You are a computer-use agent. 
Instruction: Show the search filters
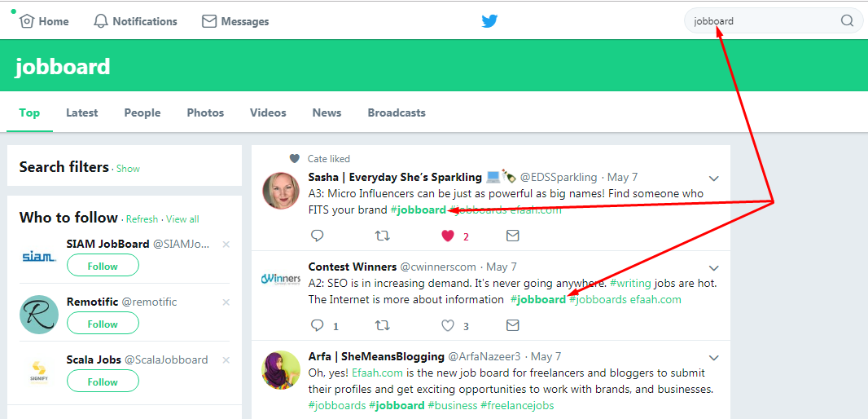(x=128, y=169)
